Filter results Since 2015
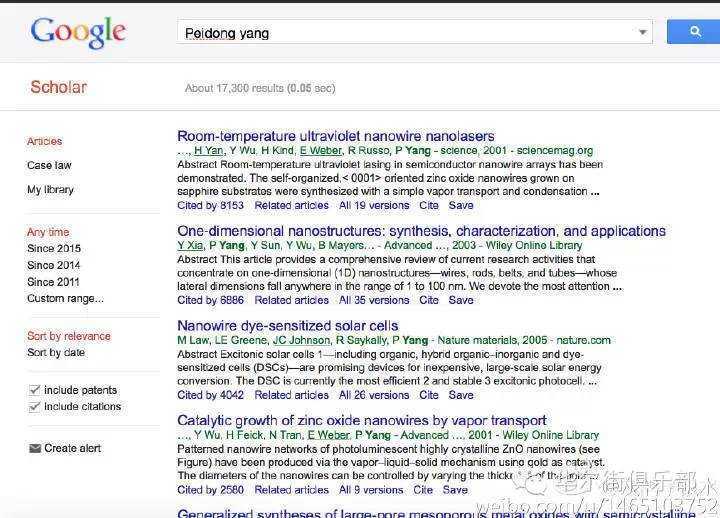 54,248
